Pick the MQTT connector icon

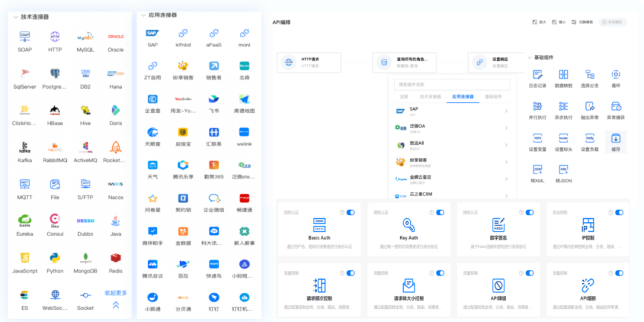pyautogui.click(x=24, y=184)
